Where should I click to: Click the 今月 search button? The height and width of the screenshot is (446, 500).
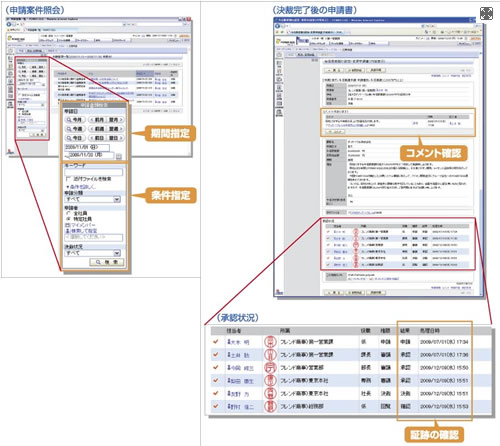pos(75,119)
